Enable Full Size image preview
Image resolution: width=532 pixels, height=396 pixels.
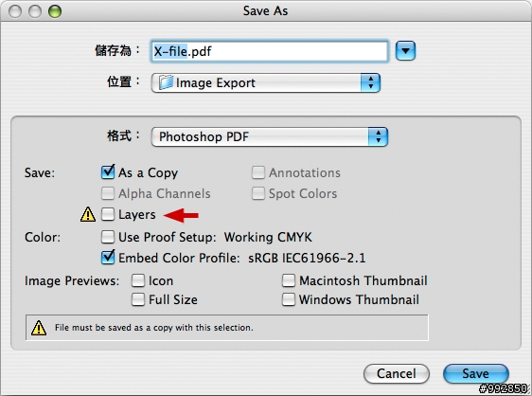click(x=138, y=299)
